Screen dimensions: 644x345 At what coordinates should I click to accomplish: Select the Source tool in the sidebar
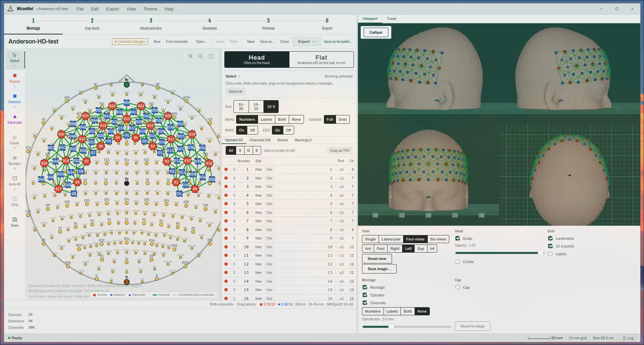[x=15, y=78]
